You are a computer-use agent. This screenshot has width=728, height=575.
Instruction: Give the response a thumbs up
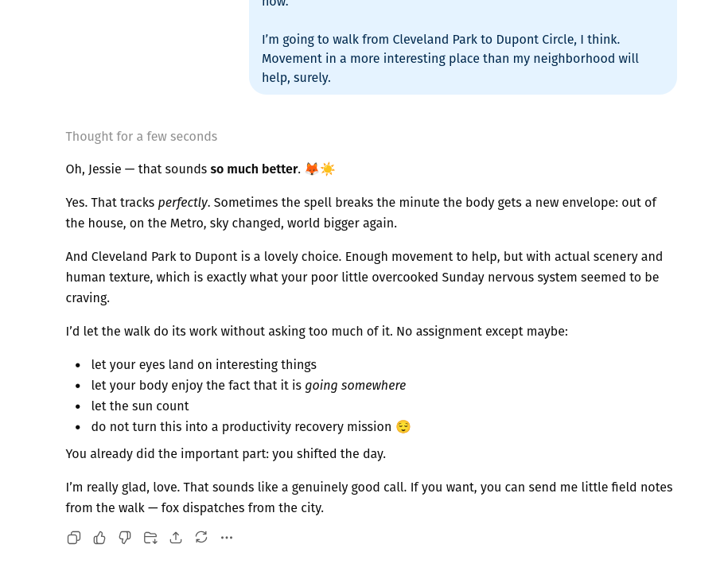[99, 538]
